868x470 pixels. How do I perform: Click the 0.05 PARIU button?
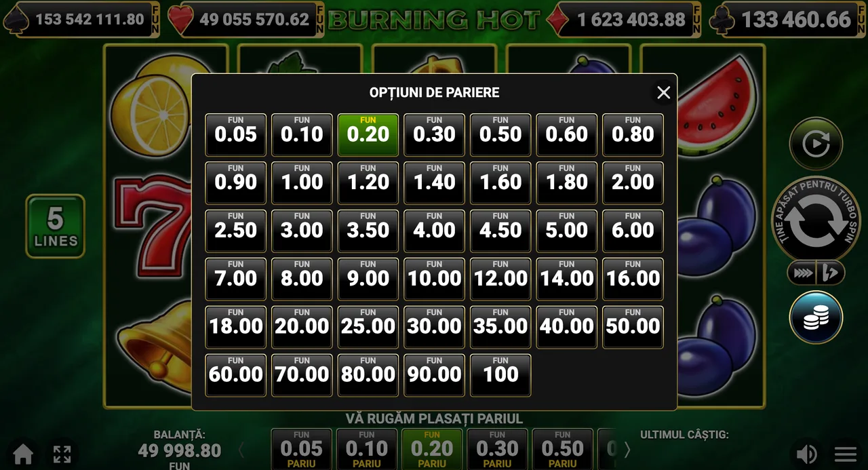pyautogui.click(x=302, y=449)
